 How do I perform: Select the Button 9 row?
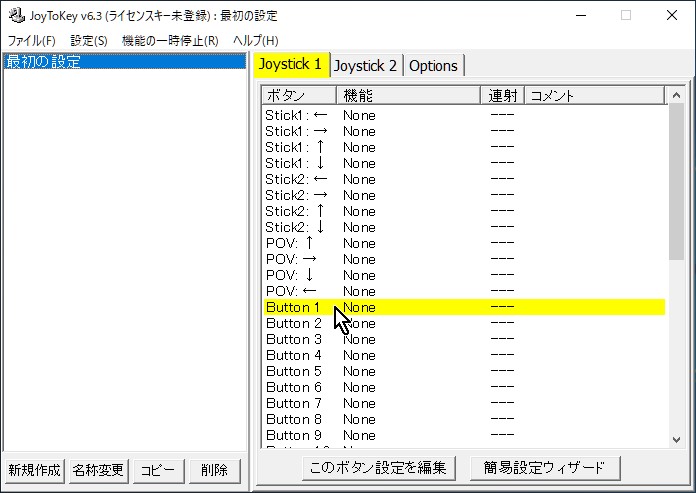click(x=464, y=435)
